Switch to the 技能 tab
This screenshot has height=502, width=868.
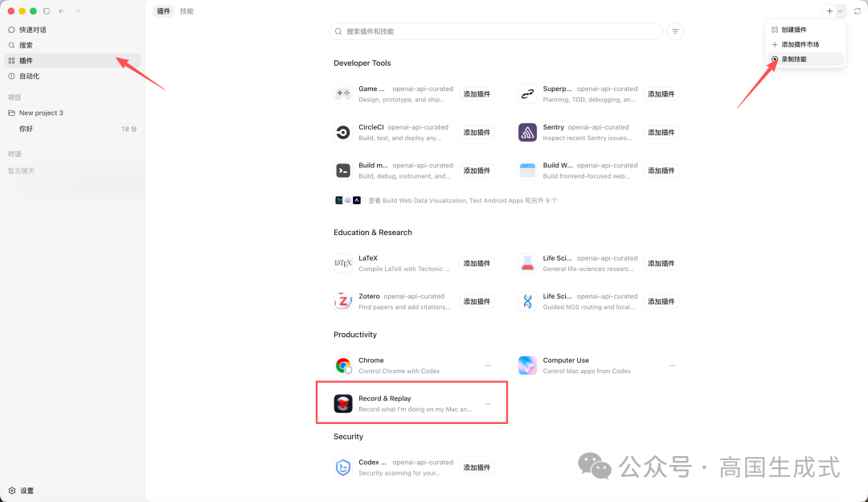click(186, 11)
